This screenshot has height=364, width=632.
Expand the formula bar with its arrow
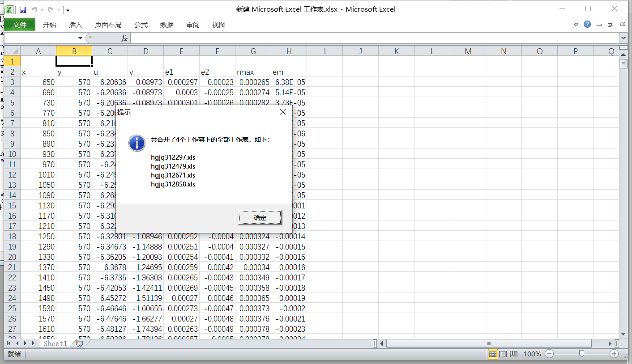click(x=623, y=38)
